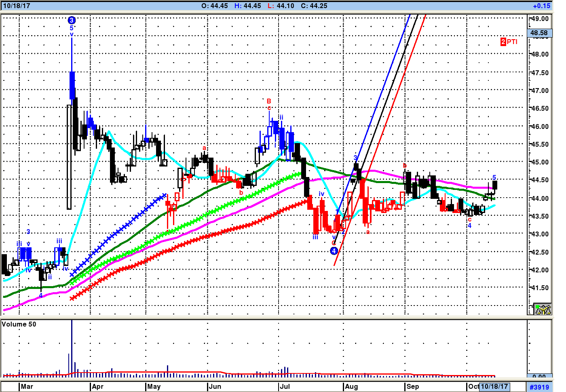Click the Mar label on the time axis

(x=27, y=386)
